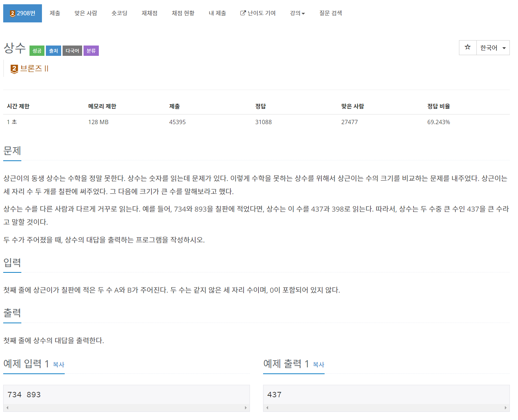Click the 브론즈 II difficulty text
The height and width of the screenshot is (420, 518).
coord(34,69)
